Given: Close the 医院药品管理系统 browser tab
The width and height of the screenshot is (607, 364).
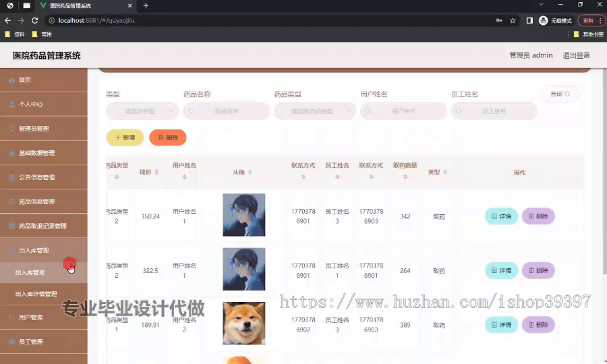Looking at the screenshot, I should (129, 5).
